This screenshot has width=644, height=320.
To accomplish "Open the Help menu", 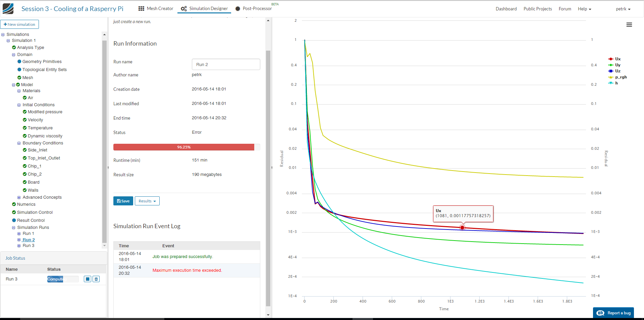I will pos(584,9).
